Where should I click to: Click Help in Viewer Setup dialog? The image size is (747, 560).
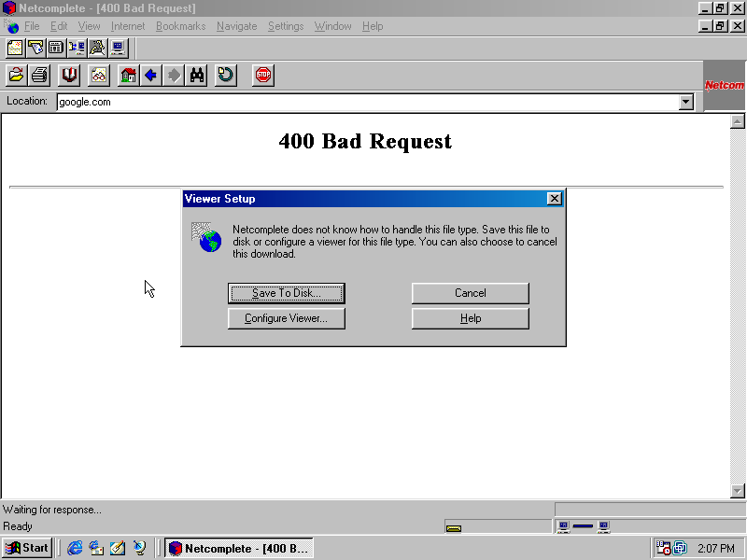tap(470, 318)
